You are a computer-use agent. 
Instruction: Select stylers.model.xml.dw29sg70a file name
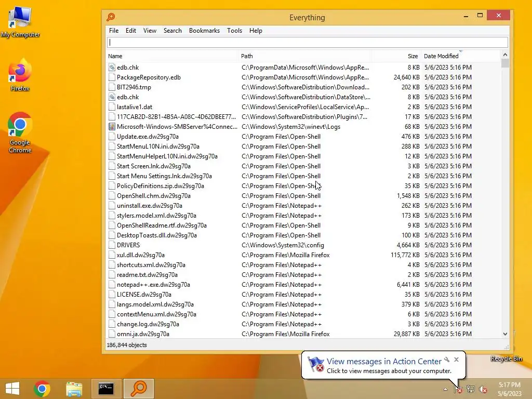[156, 215]
